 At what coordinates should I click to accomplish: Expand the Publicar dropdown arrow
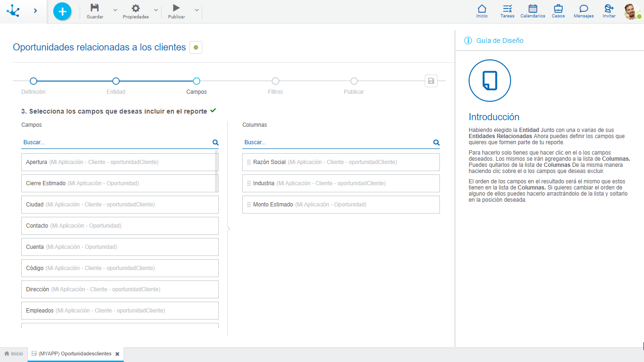(197, 10)
